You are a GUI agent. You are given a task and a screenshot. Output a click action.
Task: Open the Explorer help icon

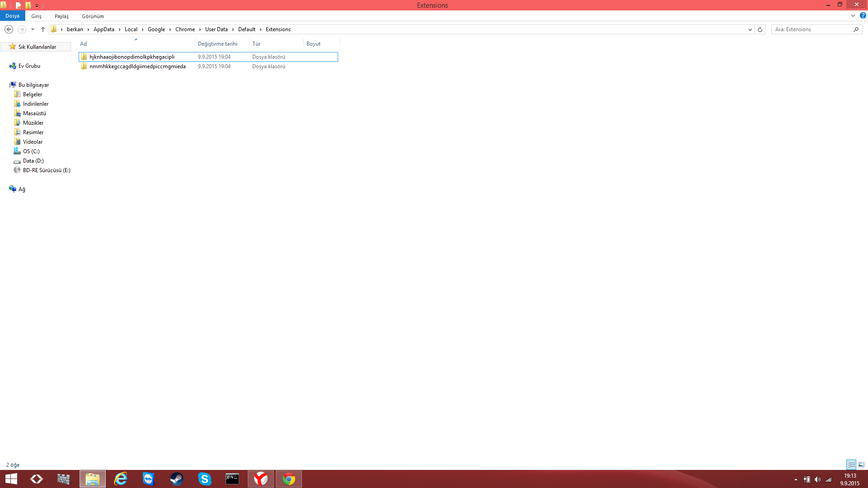point(863,16)
